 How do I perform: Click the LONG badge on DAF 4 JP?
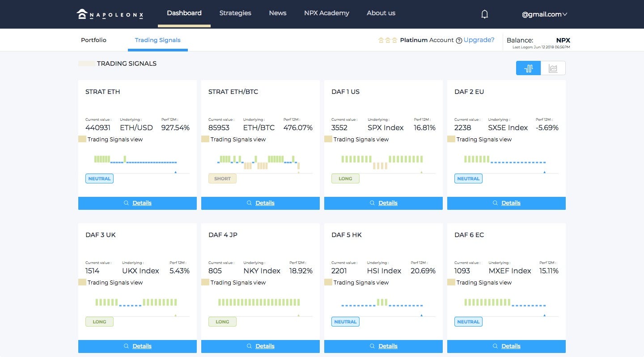tap(222, 322)
